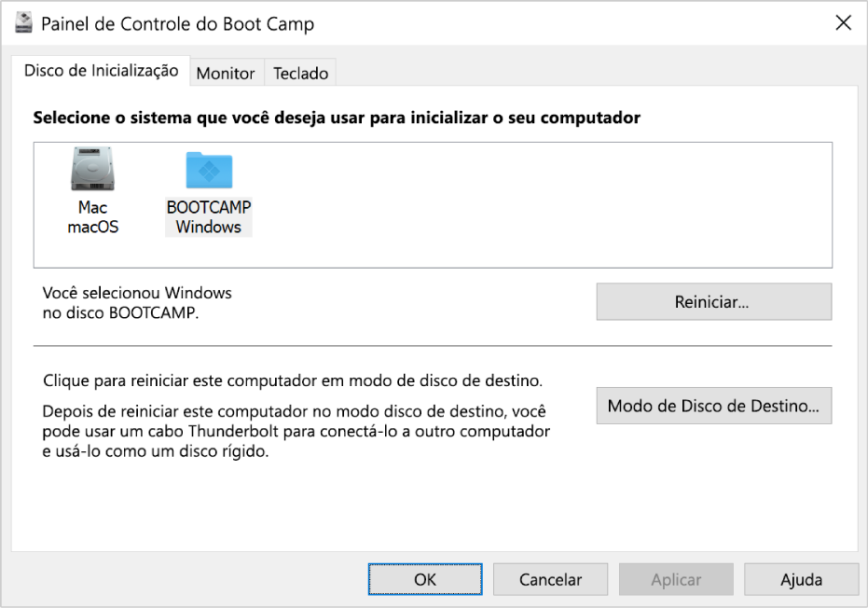Image resolution: width=868 pixels, height=608 pixels.
Task: Click the 'Selecione o sistema' heading text
Action: click(x=337, y=117)
